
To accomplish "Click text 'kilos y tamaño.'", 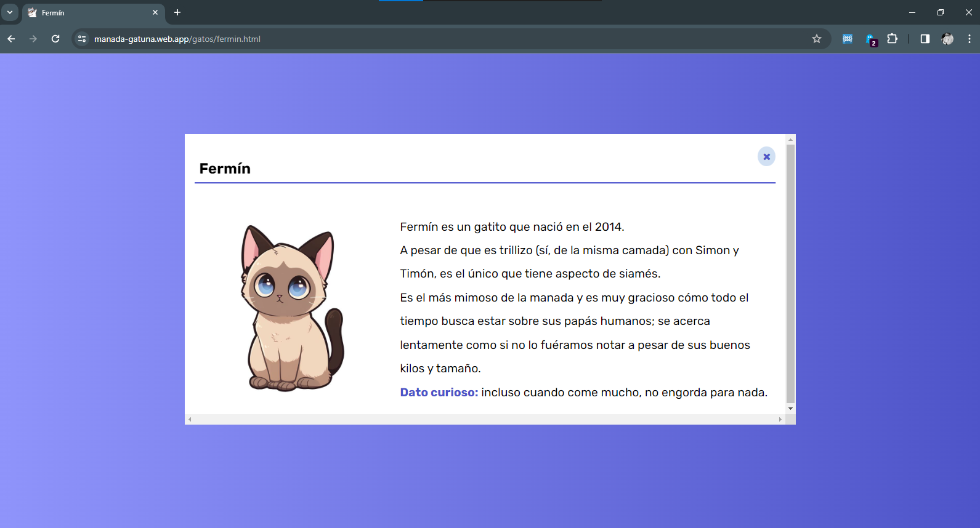I will [x=440, y=369].
